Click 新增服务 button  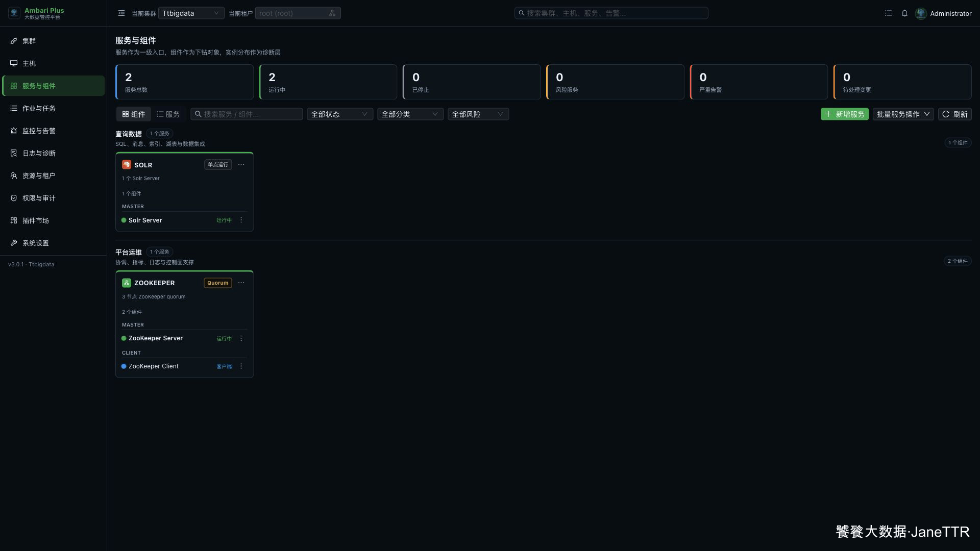pyautogui.click(x=844, y=114)
